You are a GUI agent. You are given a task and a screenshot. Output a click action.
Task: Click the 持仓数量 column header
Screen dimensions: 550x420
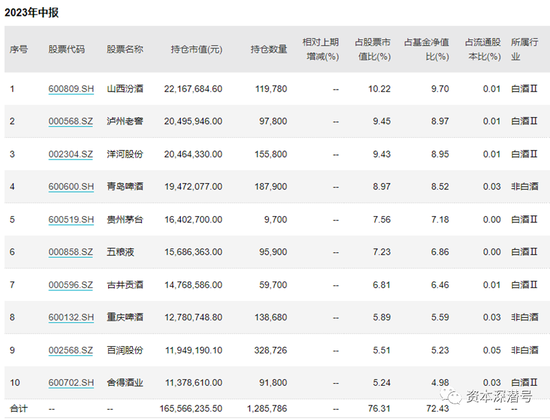[x=269, y=49]
